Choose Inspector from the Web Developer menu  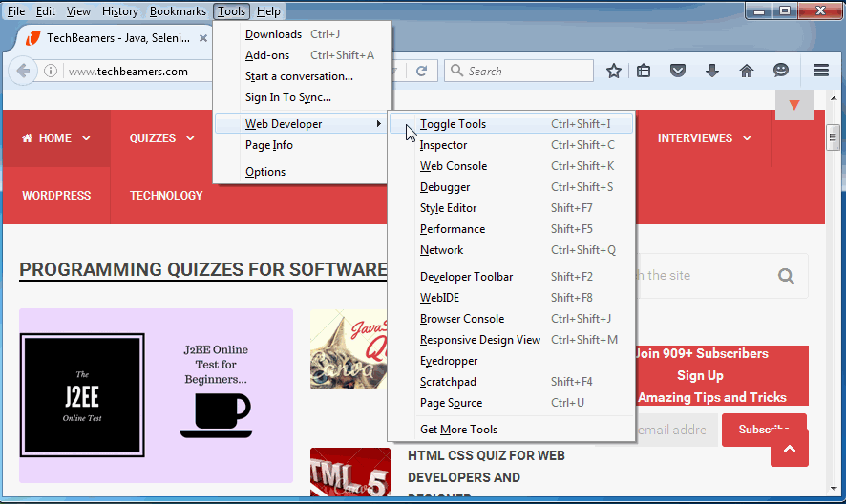tap(443, 145)
